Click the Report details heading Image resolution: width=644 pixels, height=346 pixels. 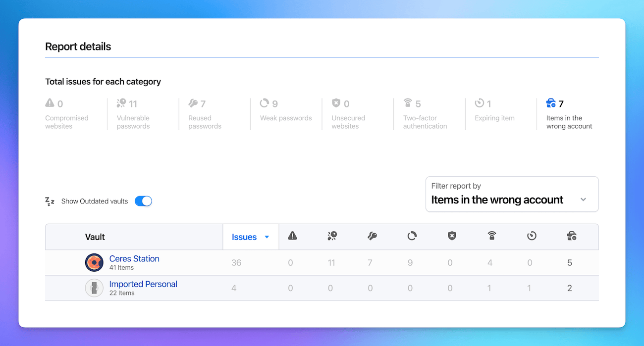[78, 47]
